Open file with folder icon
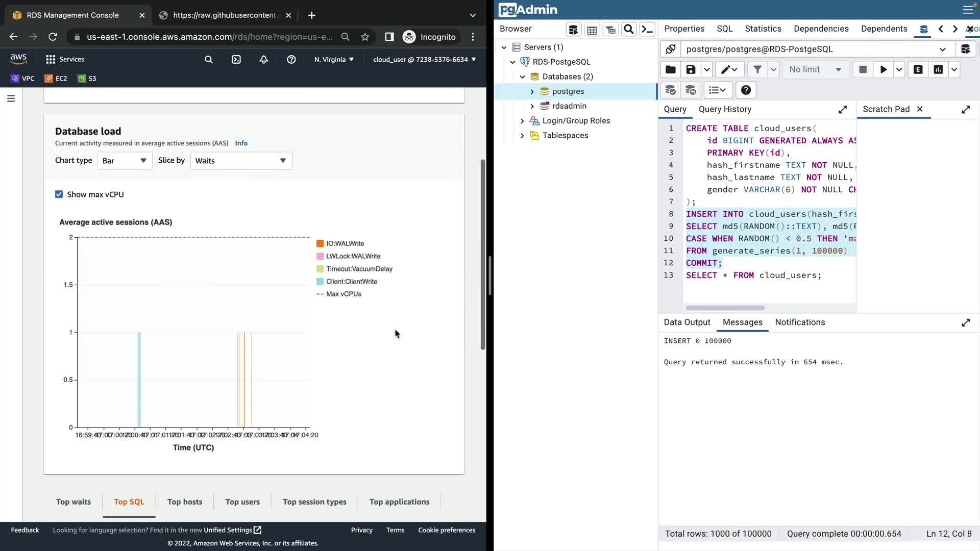The height and width of the screenshot is (551, 980). [671, 69]
